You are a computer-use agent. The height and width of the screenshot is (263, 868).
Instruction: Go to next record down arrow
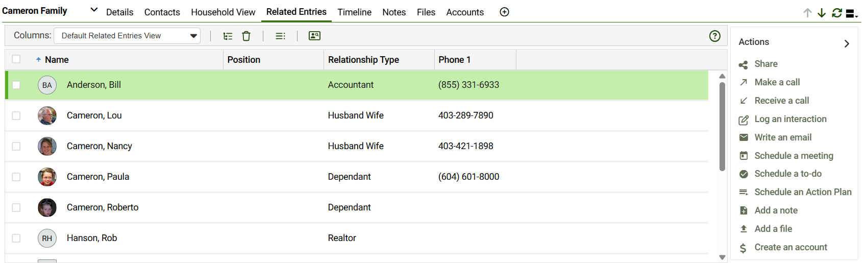[822, 13]
